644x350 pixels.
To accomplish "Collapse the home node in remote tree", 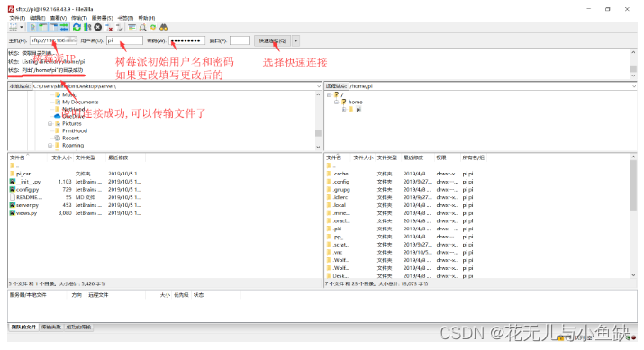I will (336, 102).
